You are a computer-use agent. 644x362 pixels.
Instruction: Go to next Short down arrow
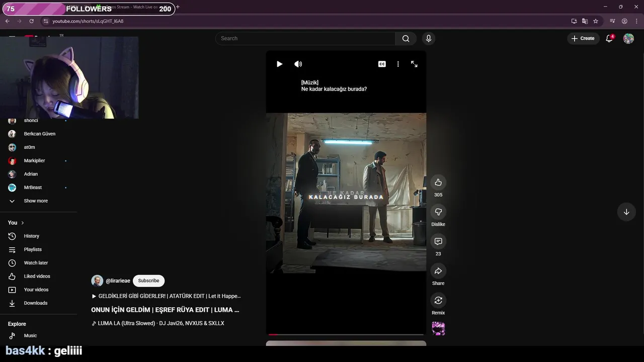click(626, 212)
